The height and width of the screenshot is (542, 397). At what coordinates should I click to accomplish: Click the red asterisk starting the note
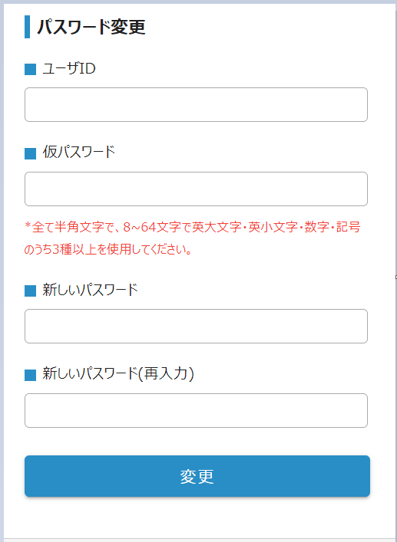28,226
